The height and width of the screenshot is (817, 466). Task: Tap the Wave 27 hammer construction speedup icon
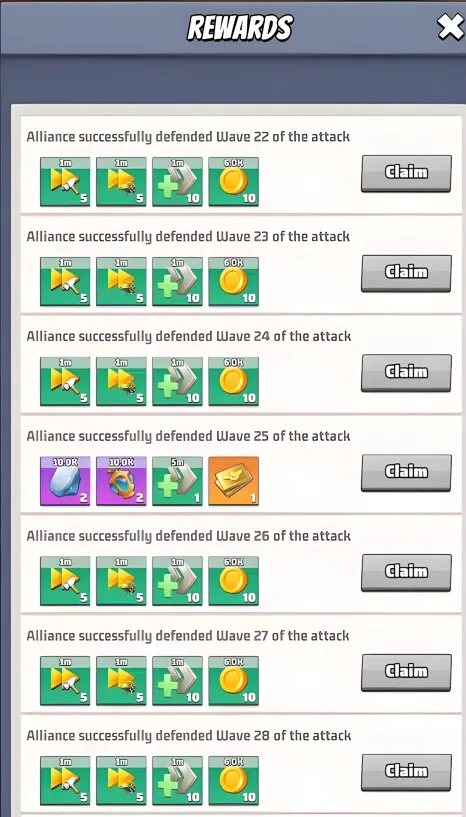pos(65,680)
